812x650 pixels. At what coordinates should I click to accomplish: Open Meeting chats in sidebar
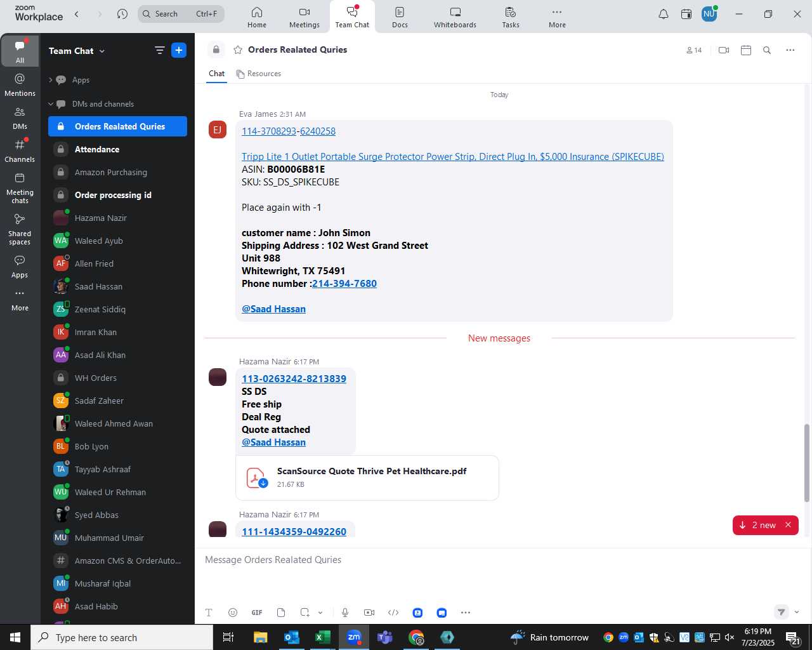pyautogui.click(x=20, y=188)
